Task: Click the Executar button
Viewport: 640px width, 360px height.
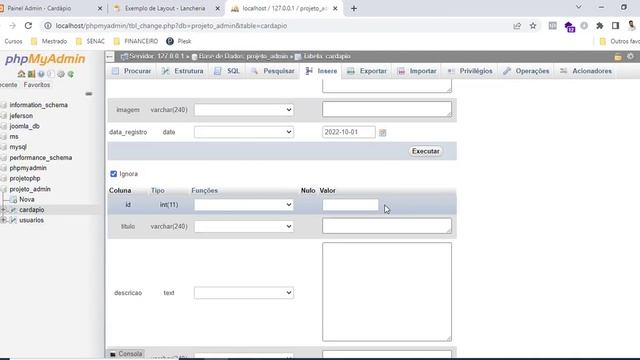Action: (x=426, y=151)
